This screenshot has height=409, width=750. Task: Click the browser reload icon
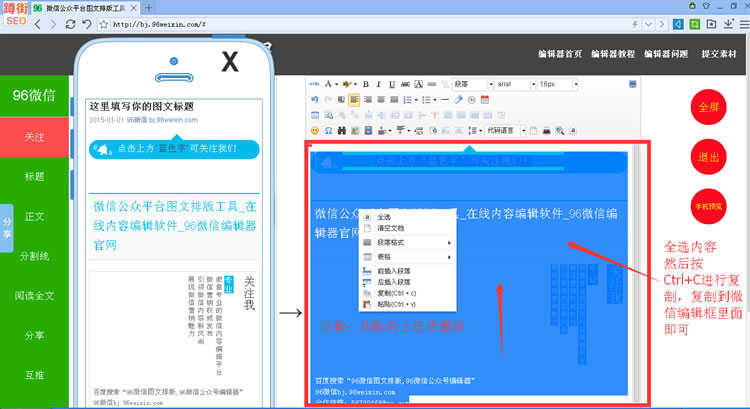[x=70, y=24]
